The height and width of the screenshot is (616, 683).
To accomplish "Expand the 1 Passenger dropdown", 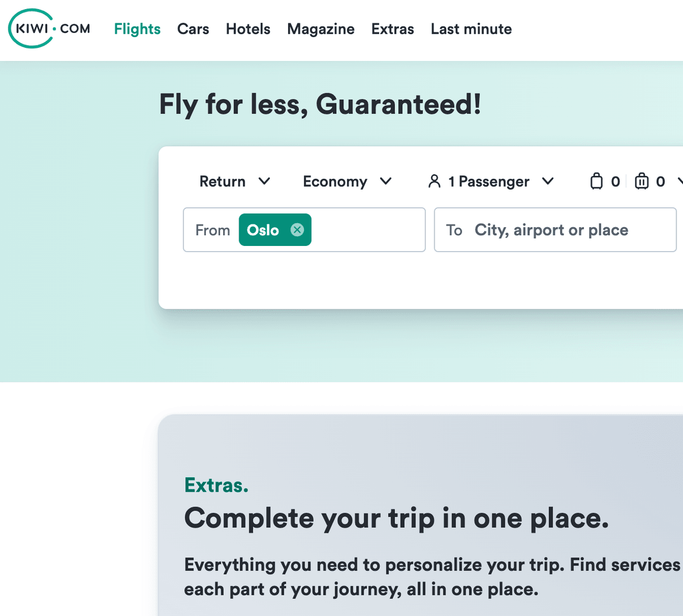I will (548, 181).
